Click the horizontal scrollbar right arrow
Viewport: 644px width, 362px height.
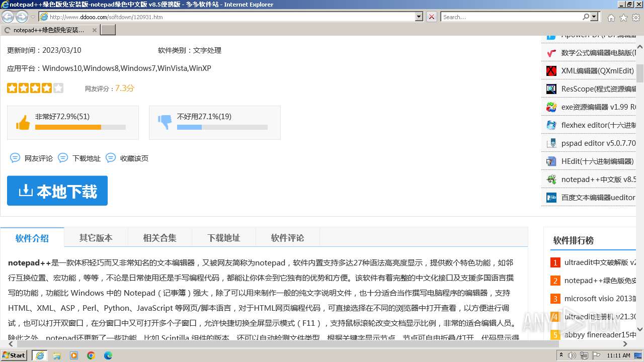click(625, 344)
